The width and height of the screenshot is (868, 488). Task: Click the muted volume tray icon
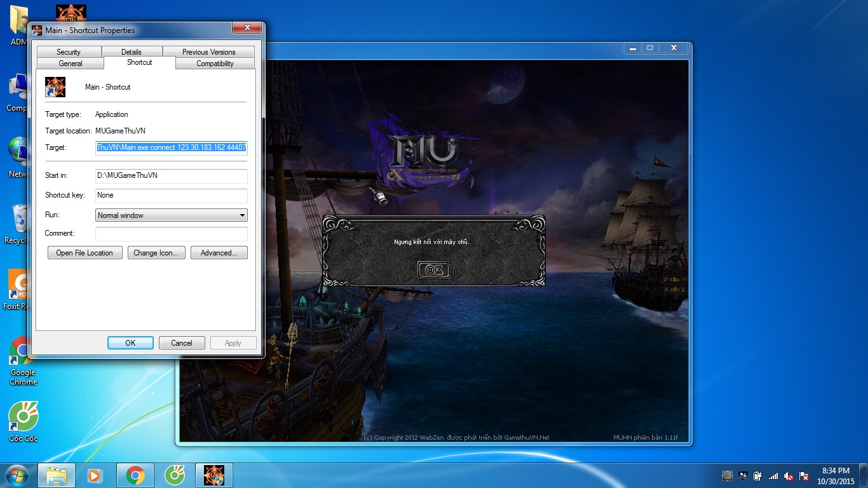pos(789,475)
